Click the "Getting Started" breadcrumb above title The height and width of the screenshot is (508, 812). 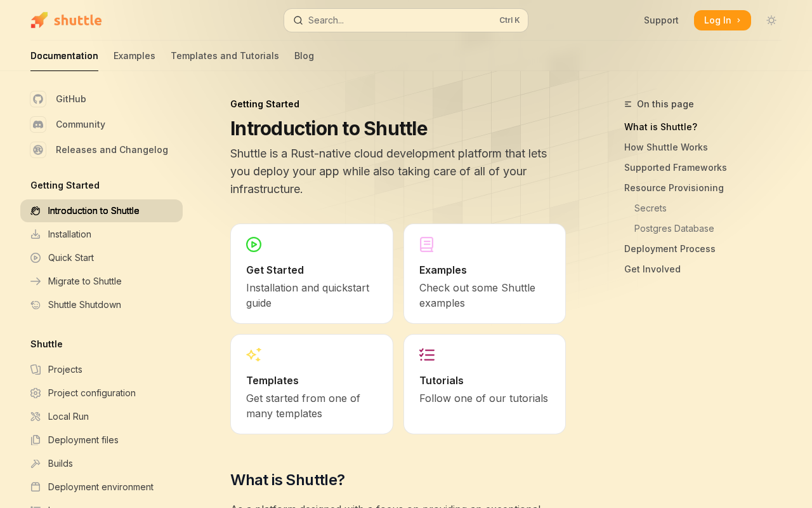[x=265, y=104]
